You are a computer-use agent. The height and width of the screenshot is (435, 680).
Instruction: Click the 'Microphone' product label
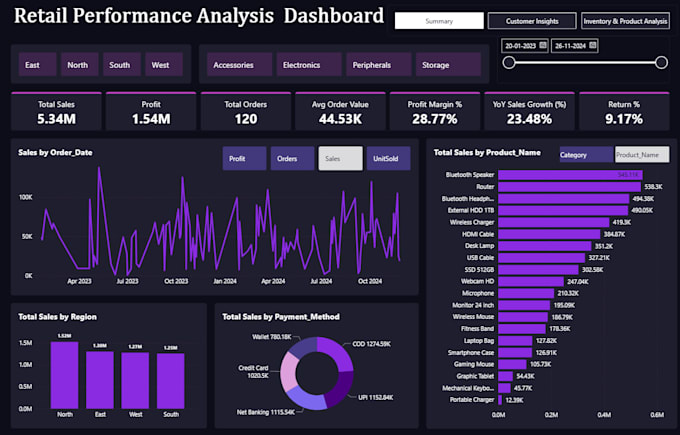coord(478,293)
